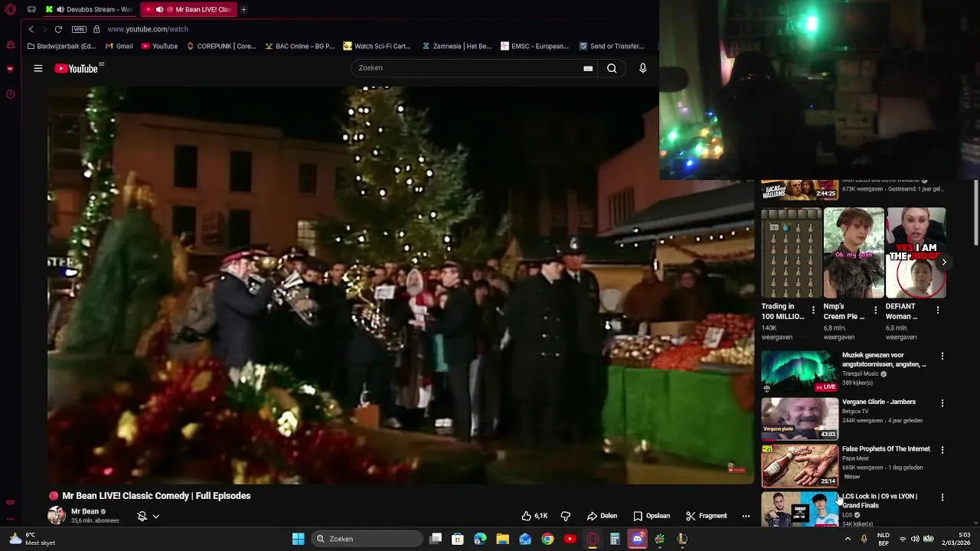Open the COREPUNK bookmark
The image size is (980, 551).
pyautogui.click(x=221, y=46)
